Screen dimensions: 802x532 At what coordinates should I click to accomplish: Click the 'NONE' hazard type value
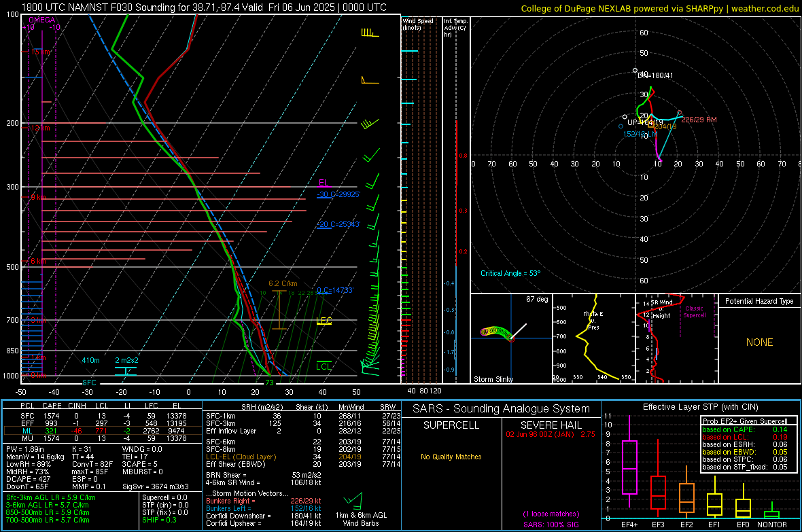coord(759,342)
